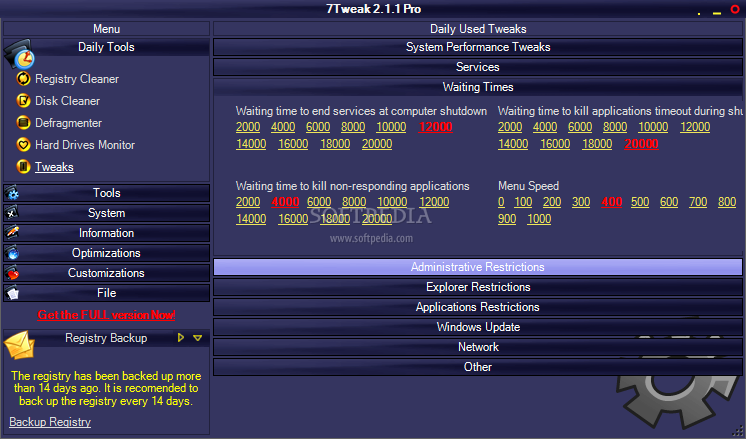This screenshot has width=746, height=439.
Task: Click the Tweaks icon in Daily Tools
Action: (x=23, y=166)
